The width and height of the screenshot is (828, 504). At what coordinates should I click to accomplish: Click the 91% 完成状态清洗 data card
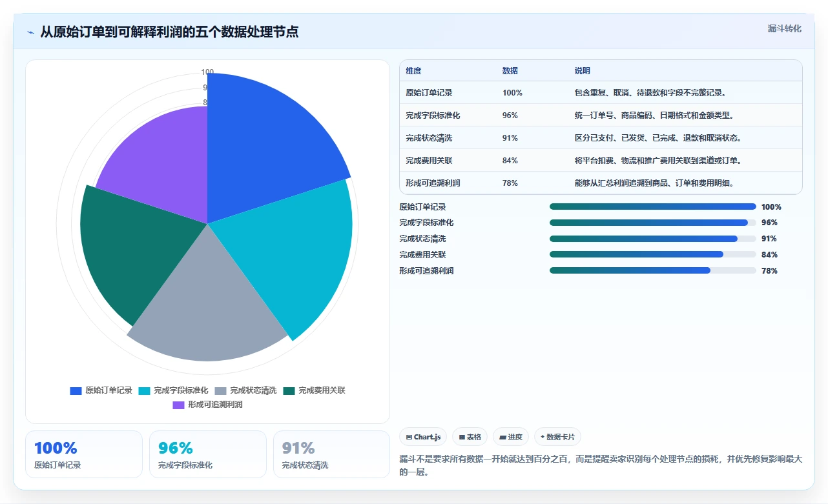(331, 454)
